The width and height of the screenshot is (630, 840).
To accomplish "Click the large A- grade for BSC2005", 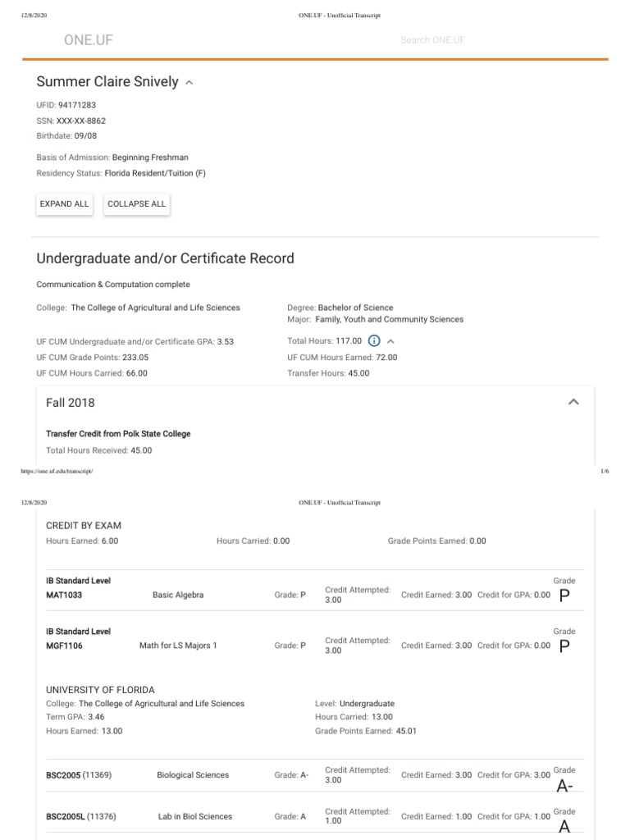I will [x=564, y=787].
